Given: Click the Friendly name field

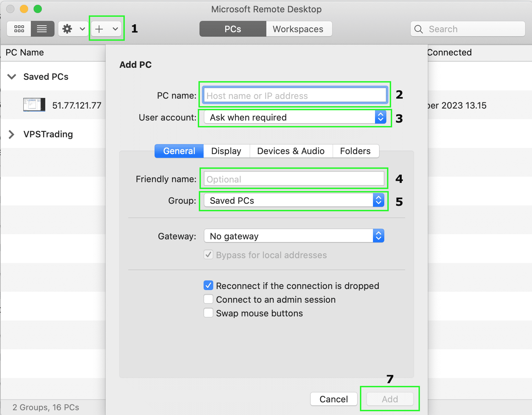Looking at the screenshot, I should click(294, 179).
